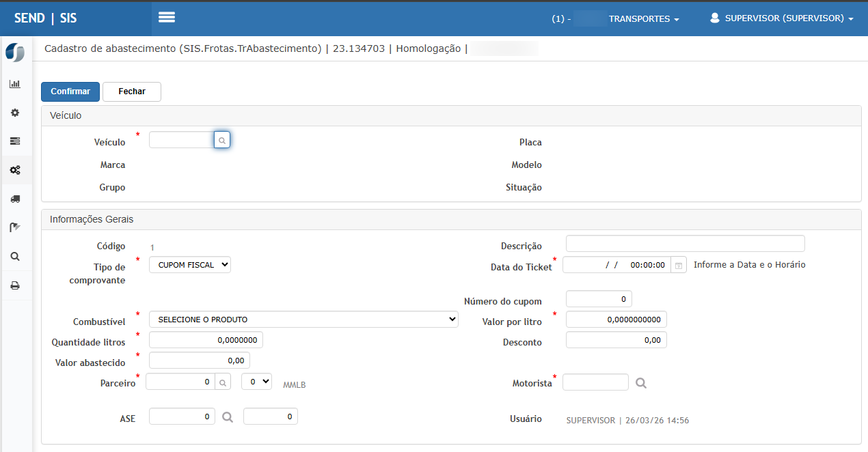Click into the Descrição text field

pos(685,244)
